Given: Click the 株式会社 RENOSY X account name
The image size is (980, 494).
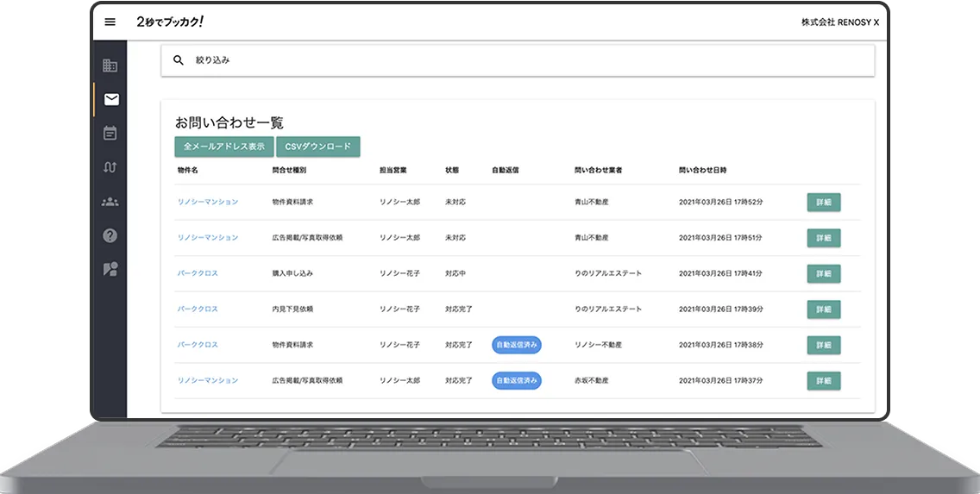Looking at the screenshot, I should [x=840, y=22].
